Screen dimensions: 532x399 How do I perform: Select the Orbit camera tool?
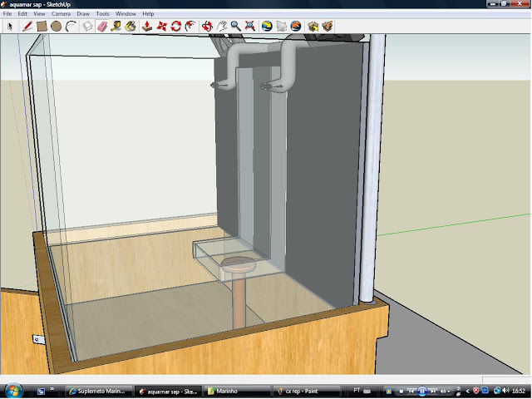pos(207,26)
